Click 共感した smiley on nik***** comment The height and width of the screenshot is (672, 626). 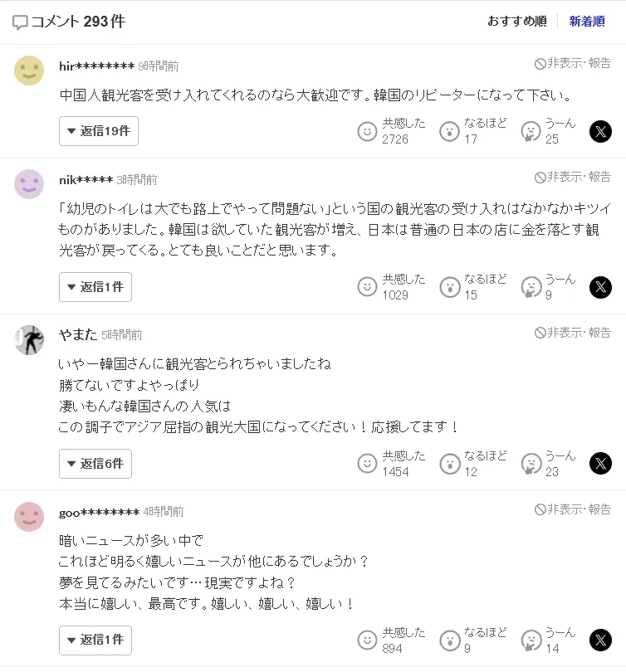click(367, 287)
